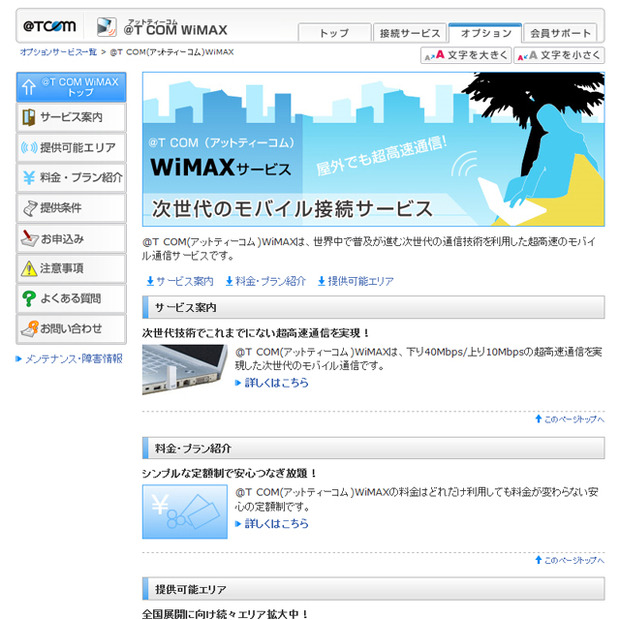The height and width of the screenshot is (620, 620).
Task: Select the オプション tab
Action: click(x=486, y=33)
